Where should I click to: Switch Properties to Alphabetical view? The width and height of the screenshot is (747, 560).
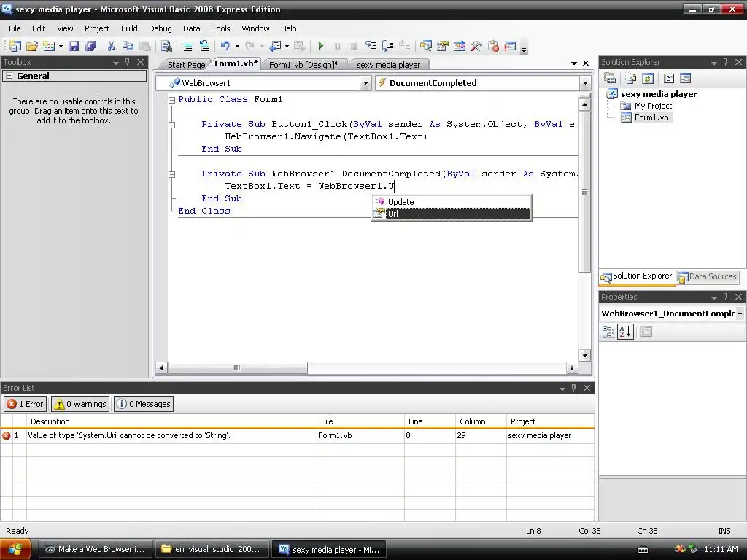click(x=625, y=332)
